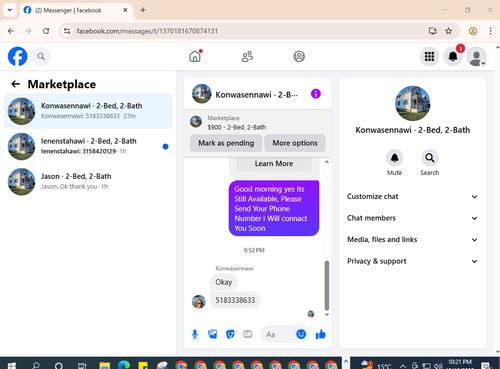
Task: Open the Friends icon in top navigation
Action: [247, 56]
